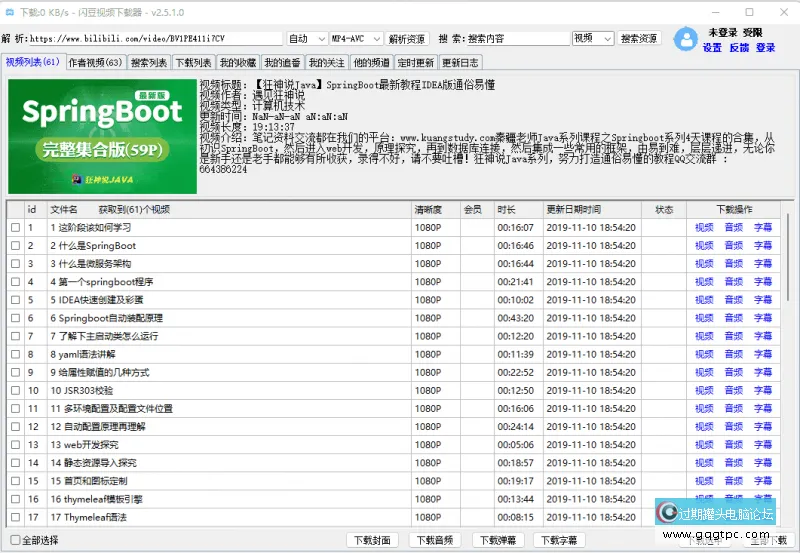Click duration cell 00:43:20
The height and width of the screenshot is (553, 800).
tap(516, 318)
